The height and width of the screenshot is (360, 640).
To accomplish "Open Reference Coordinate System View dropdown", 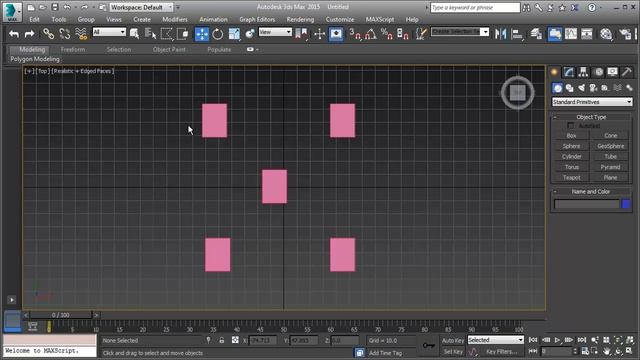I will pyautogui.click(x=275, y=32).
